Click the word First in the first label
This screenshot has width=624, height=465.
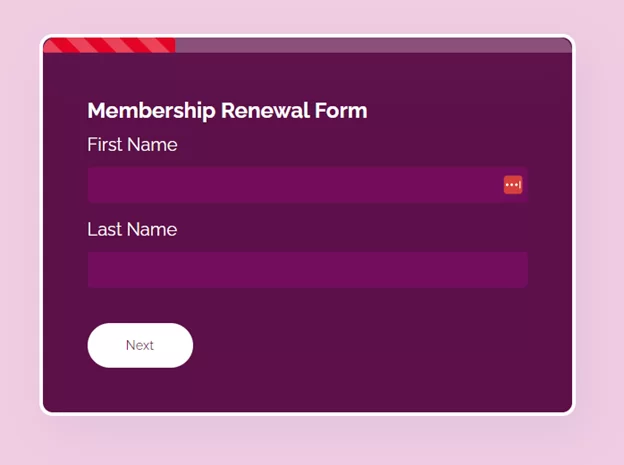point(106,145)
